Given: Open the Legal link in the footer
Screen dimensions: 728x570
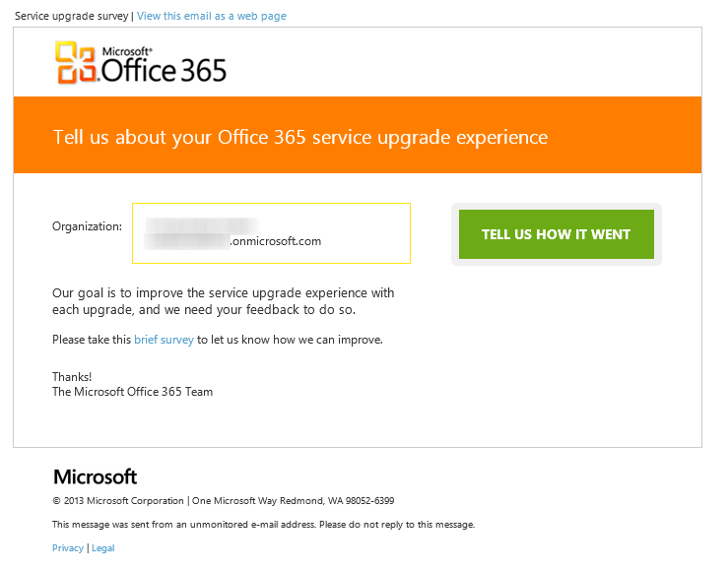Looking at the screenshot, I should coord(103,548).
